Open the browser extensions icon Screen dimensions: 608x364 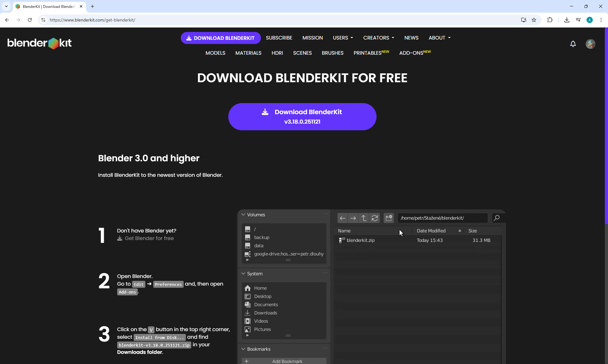click(550, 20)
